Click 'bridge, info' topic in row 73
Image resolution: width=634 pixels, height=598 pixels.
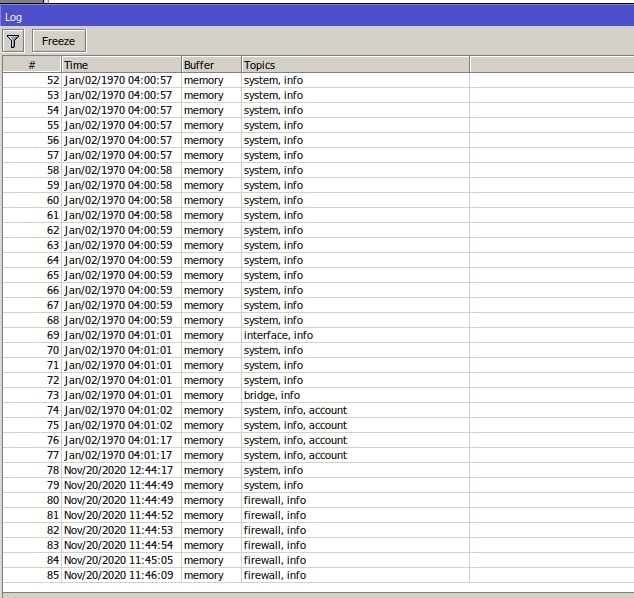(272, 395)
